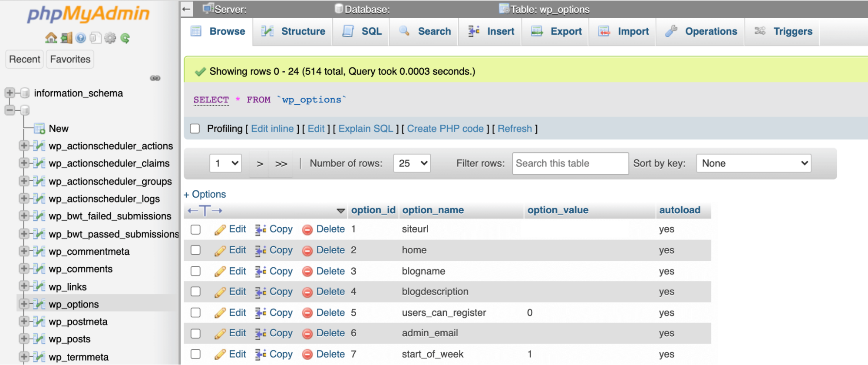Click the table icon beside wp_options in tree

(x=39, y=304)
